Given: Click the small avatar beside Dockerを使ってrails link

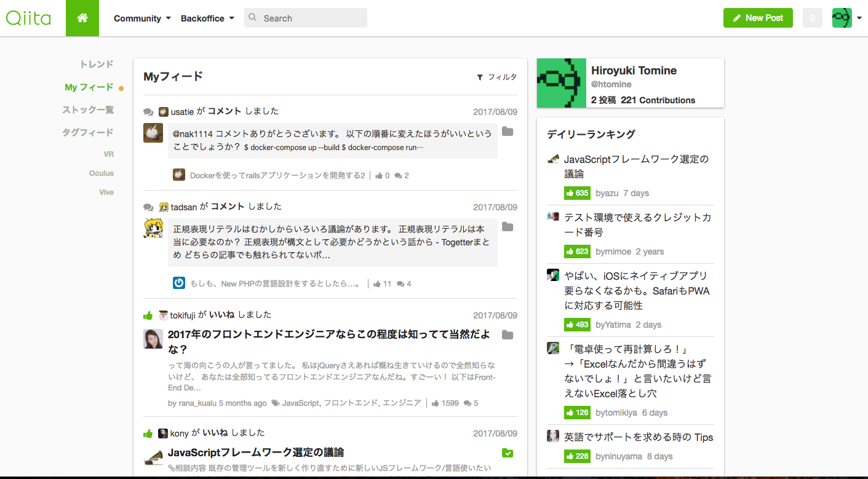Looking at the screenshot, I should (x=179, y=175).
